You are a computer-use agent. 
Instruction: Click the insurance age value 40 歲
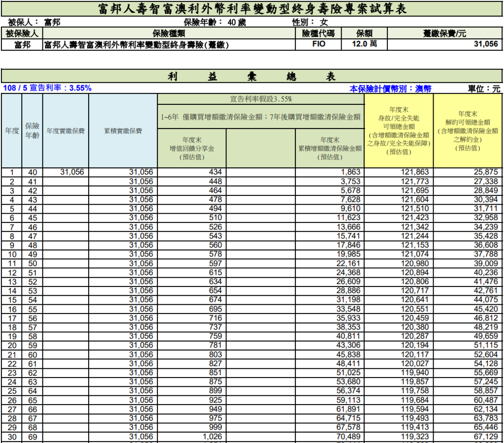coord(237,22)
